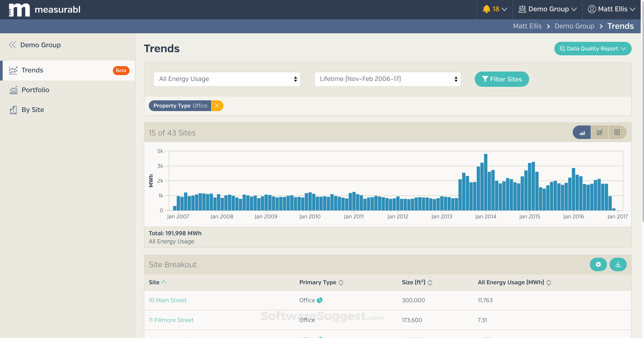Image resolution: width=644 pixels, height=338 pixels.
Task: Open the Lifetime date range dropdown
Action: coord(387,79)
